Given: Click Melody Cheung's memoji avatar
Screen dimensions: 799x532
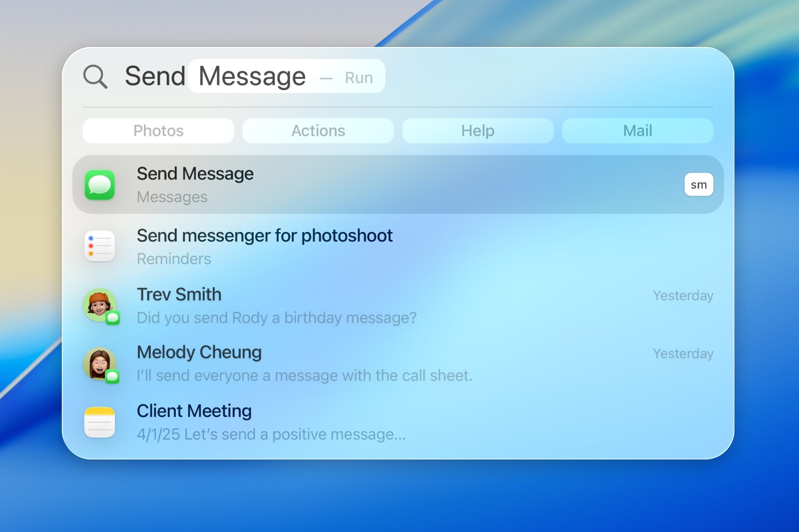Looking at the screenshot, I should tap(99, 362).
